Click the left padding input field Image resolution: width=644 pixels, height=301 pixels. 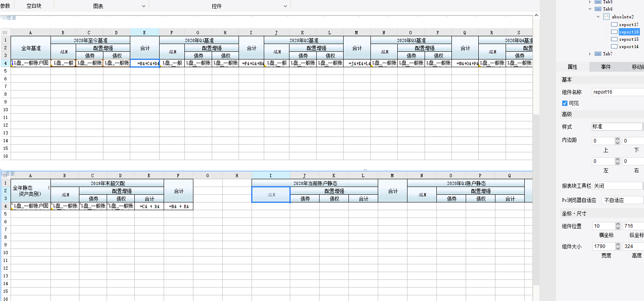(x=603, y=161)
